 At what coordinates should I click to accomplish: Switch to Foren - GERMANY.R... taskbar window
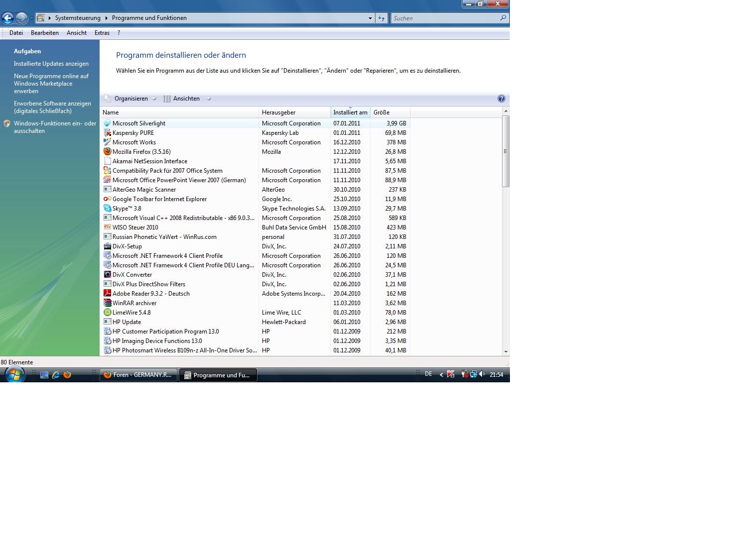click(x=138, y=375)
